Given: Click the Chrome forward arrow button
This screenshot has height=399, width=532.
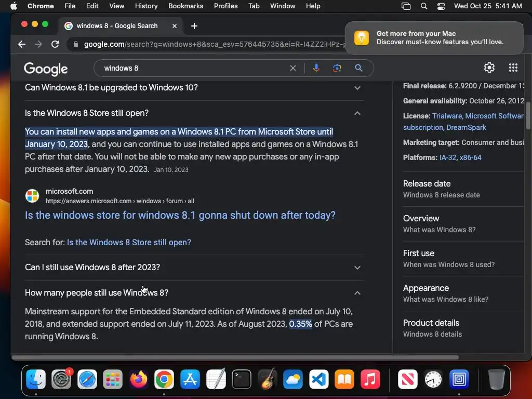Looking at the screenshot, I should (x=38, y=44).
